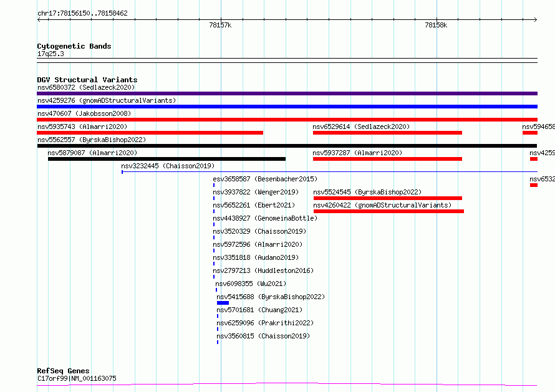Screen dimensions: 555x392
Task: Select the blue bar under nsv5415688
Action: [223, 303]
